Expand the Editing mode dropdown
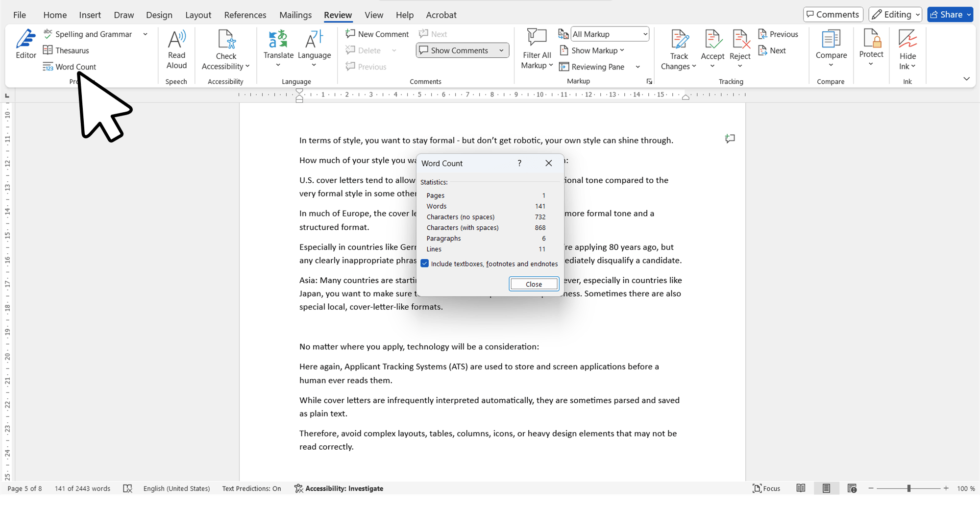This screenshot has height=510, width=980. tap(917, 15)
